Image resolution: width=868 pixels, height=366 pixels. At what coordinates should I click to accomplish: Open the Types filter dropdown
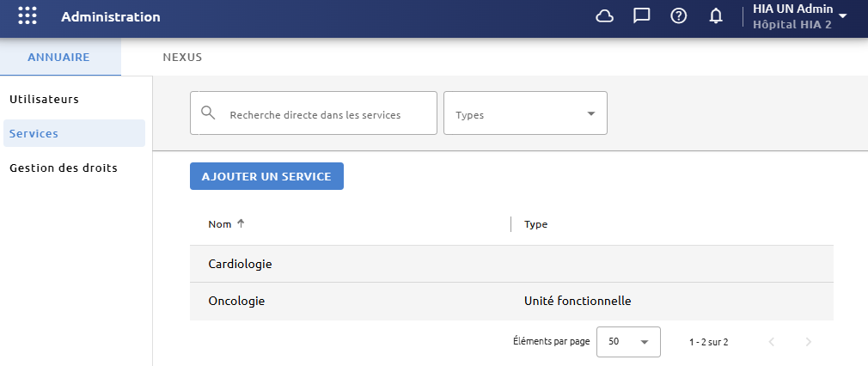coord(525,113)
